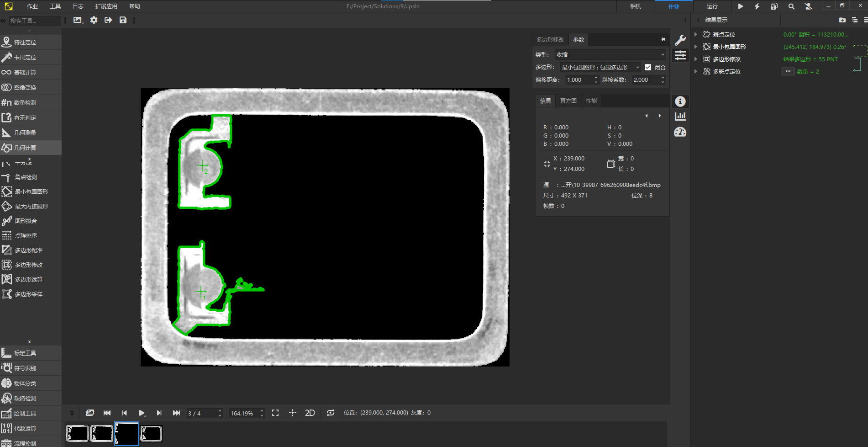Switch to the 直方图 tab
Viewport: 868px width, 447px height.
pyautogui.click(x=568, y=101)
